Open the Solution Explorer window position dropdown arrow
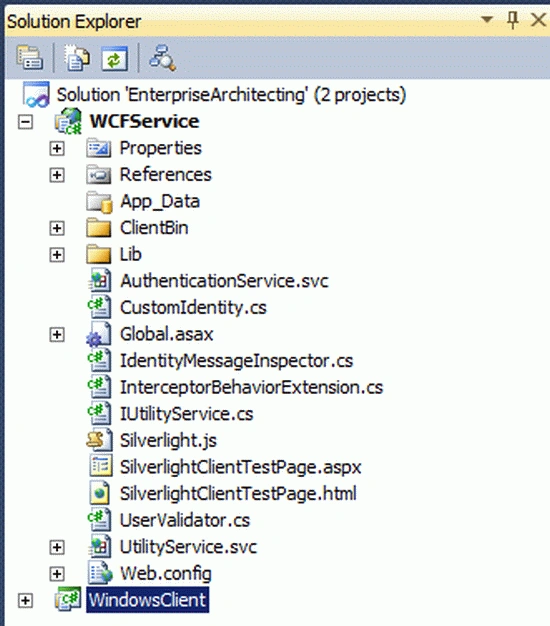This screenshot has height=626, width=550. tap(487, 19)
